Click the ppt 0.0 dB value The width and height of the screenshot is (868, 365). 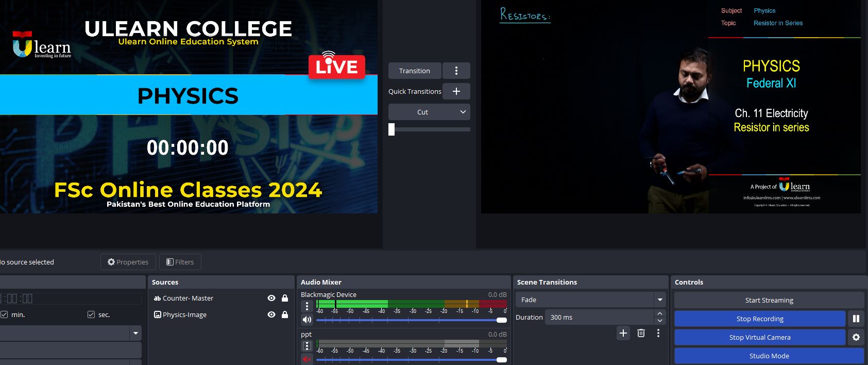[x=497, y=334]
